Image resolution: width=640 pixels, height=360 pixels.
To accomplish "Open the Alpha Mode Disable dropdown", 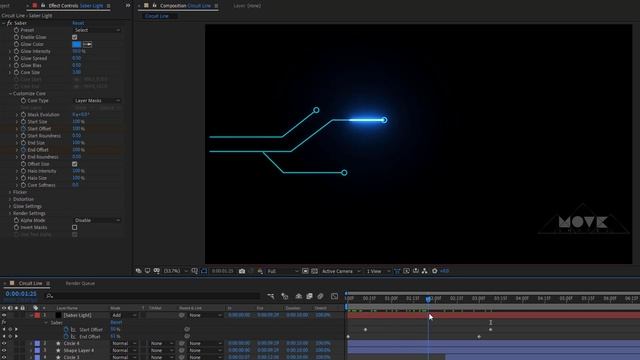I will pyautogui.click(x=97, y=220).
